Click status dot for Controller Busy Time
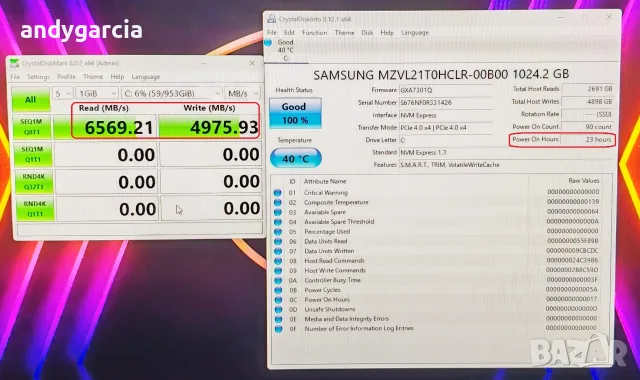The image size is (640, 380). click(x=278, y=280)
